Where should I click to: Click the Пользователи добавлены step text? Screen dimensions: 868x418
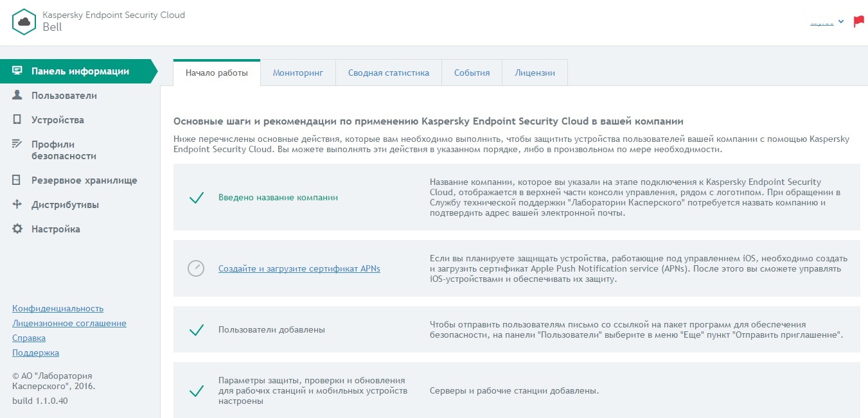[x=272, y=330]
